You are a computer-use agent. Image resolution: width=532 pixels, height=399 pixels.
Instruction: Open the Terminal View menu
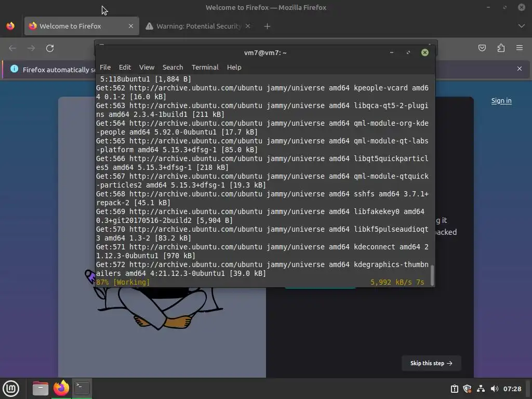[x=147, y=67]
